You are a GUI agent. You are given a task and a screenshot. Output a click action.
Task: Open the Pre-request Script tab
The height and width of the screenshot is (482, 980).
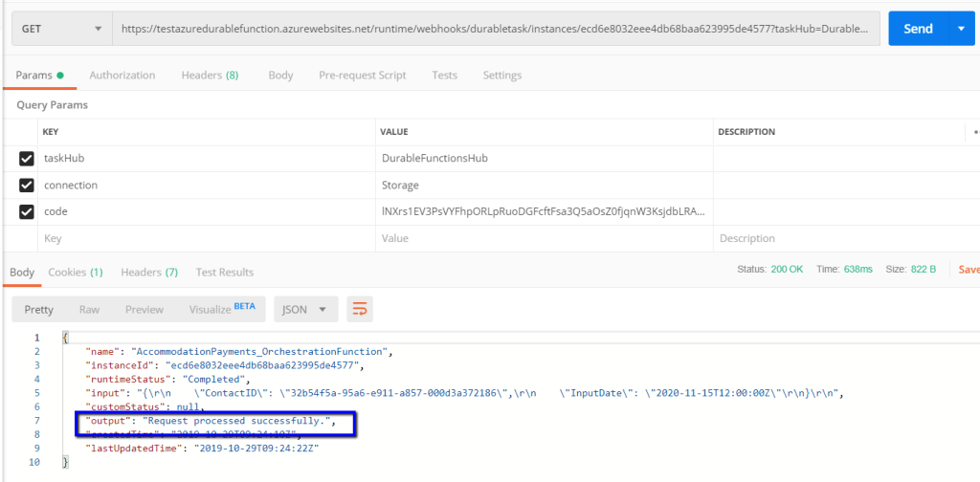(x=362, y=75)
